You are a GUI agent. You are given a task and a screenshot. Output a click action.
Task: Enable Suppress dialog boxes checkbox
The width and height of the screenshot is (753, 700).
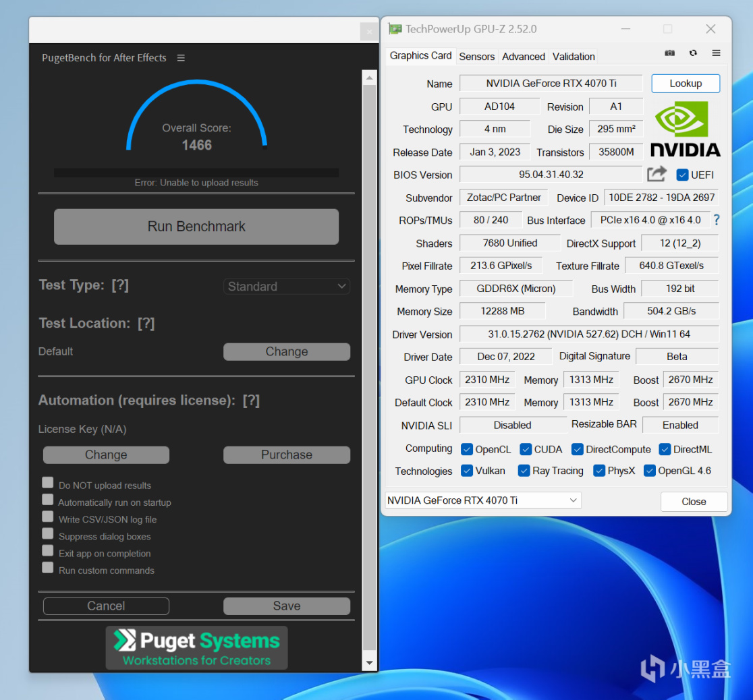tap(47, 533)
